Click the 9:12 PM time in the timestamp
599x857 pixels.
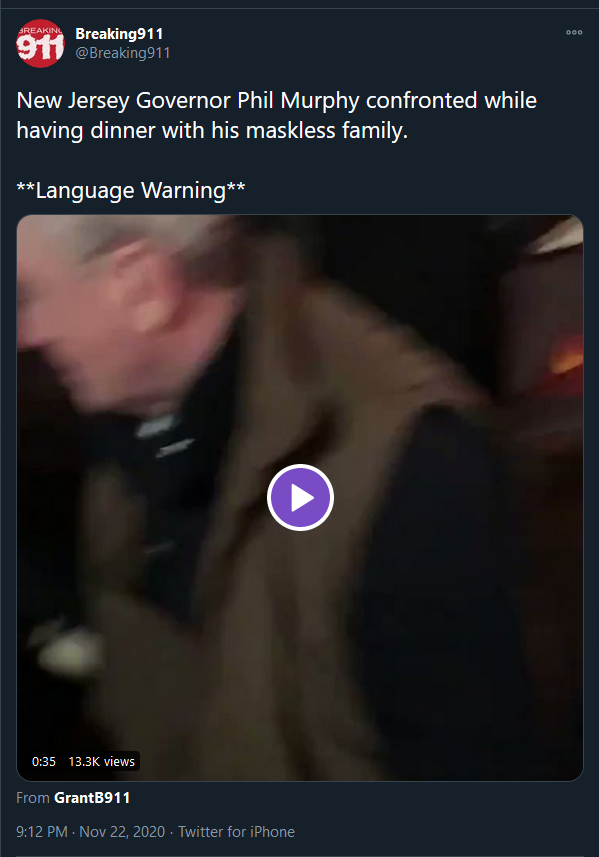click(x=42, y=831)
